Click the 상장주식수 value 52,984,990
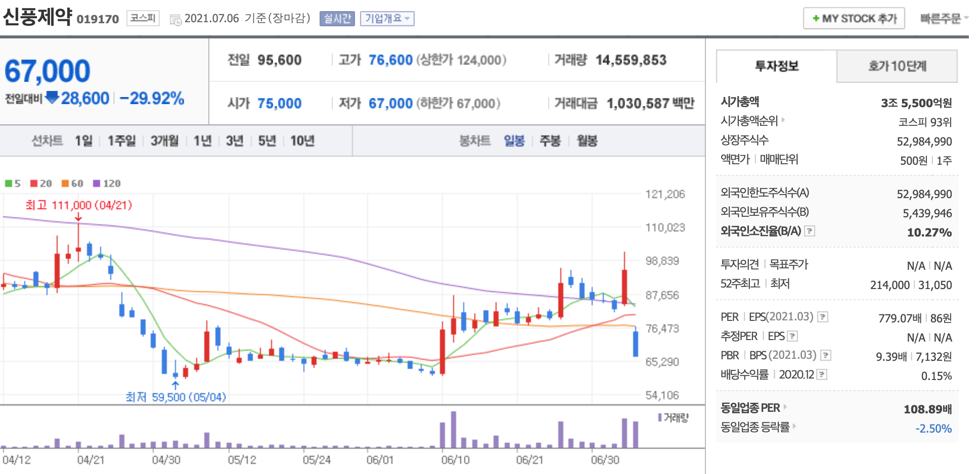 tap(924, 141)
